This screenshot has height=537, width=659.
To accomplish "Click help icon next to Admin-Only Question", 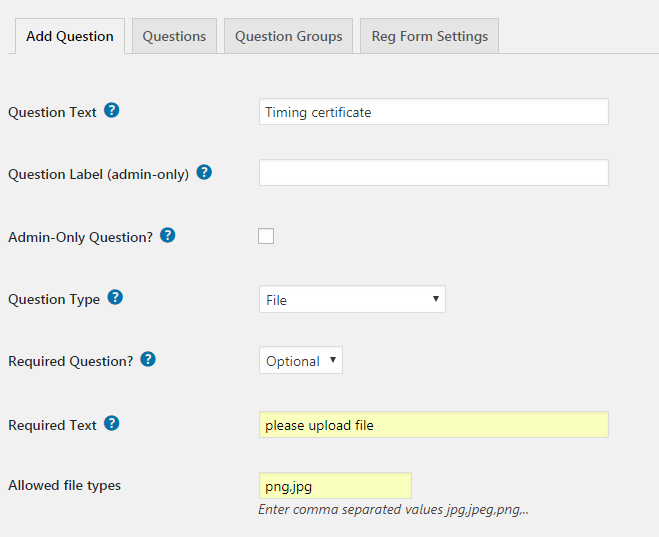I will [168, 236].
